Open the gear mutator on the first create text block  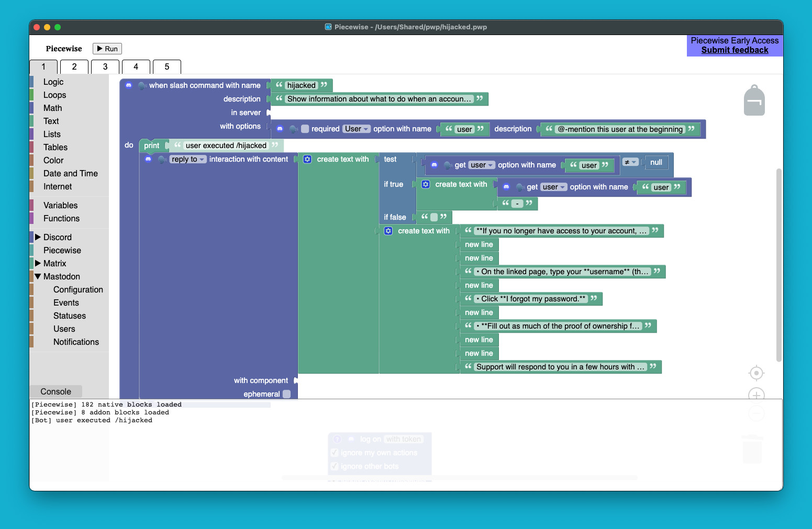(x=307, y=159)
